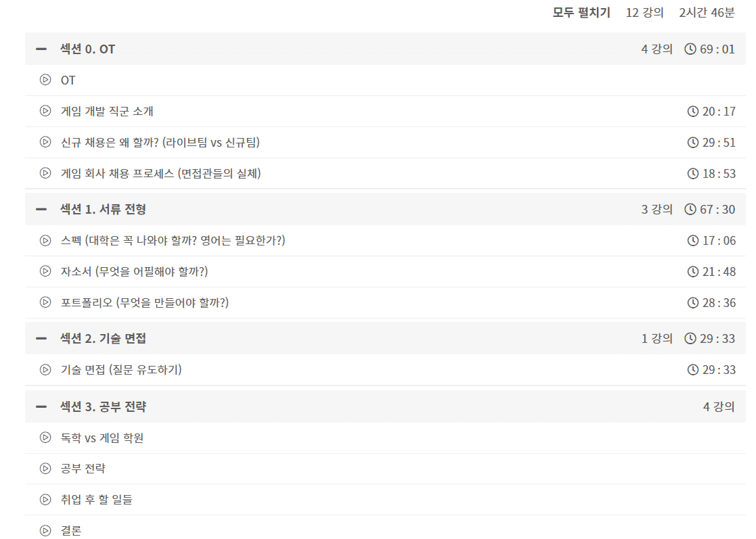The image size is (756, 539).
Task: Collapse 섹션 3. 공부 전략 section
Action: click(x=41, y=406)
